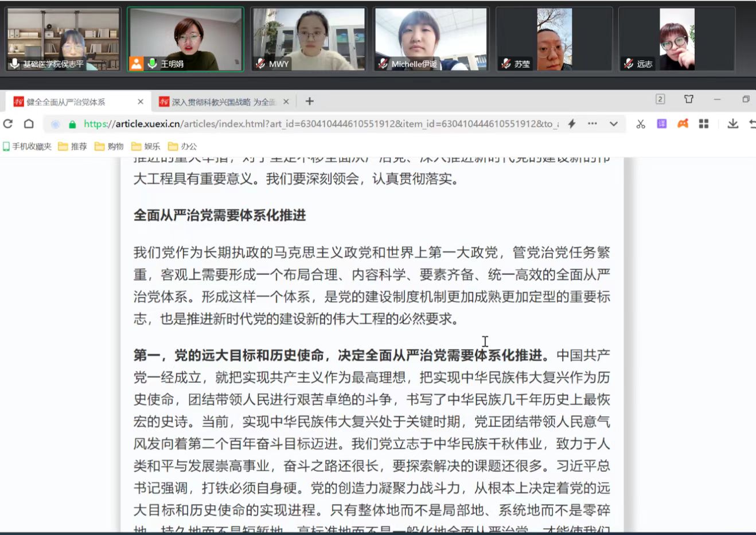Click the green padlock security icon

pos(72,124)
